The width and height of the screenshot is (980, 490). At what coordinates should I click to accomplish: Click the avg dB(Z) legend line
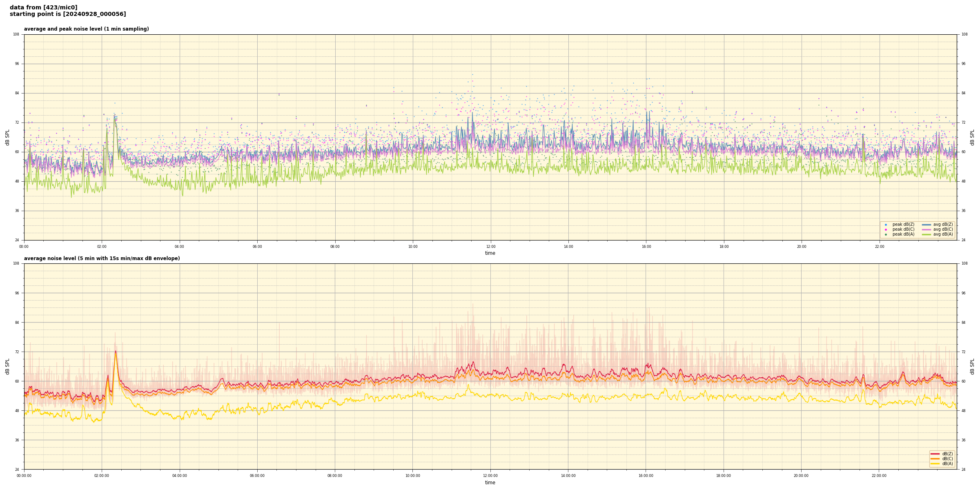pyautogui.click(x=927, y=225)
